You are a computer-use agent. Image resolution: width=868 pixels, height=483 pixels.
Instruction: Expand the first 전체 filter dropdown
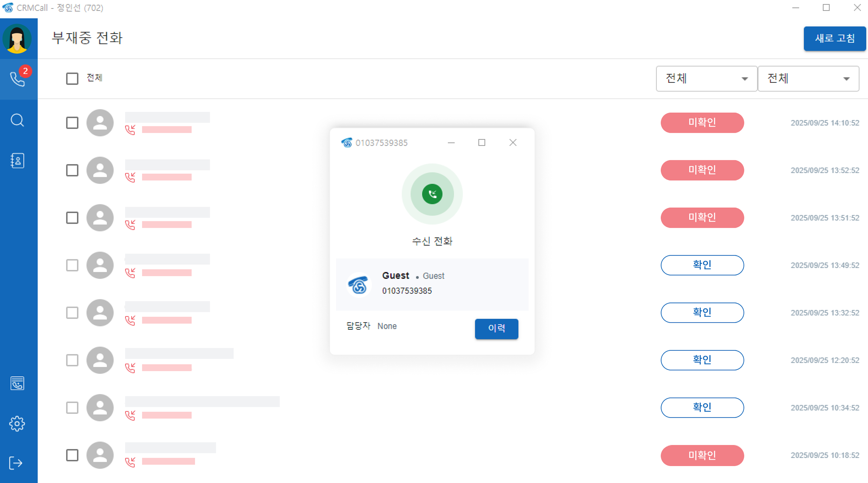pos(706,79)
